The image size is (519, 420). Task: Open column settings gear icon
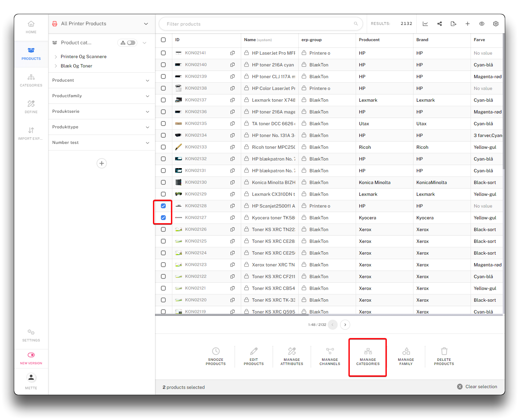(496, 24)
